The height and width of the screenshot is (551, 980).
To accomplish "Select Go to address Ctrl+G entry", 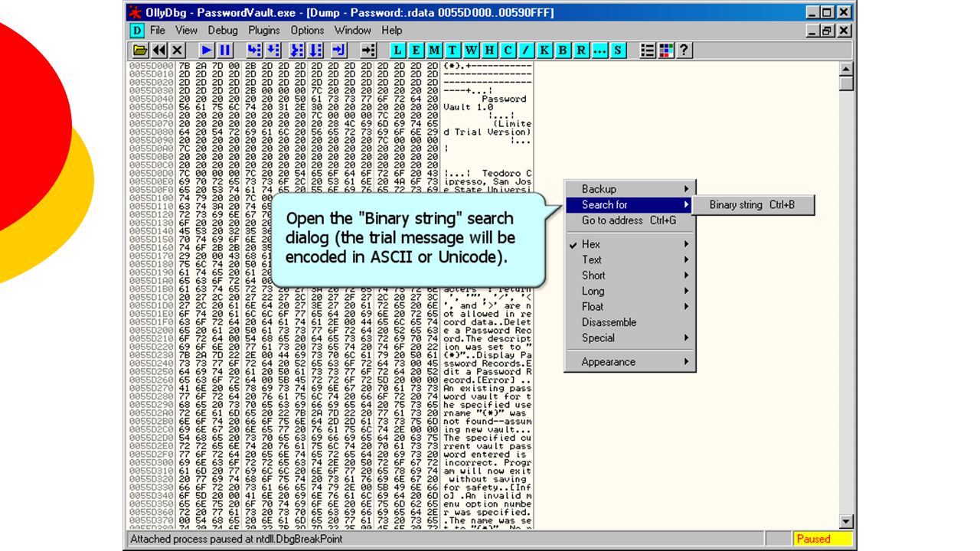I will click(629, 220).
